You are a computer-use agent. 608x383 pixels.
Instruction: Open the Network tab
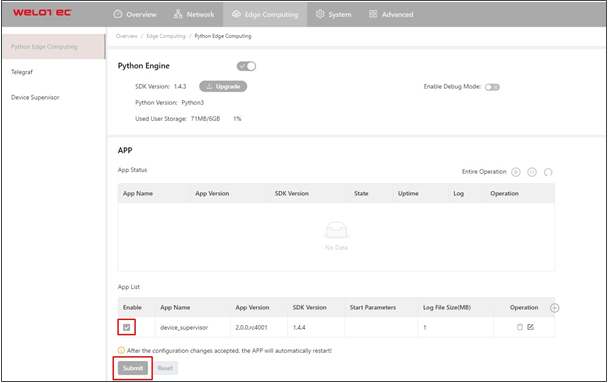(x=194, y=14)
